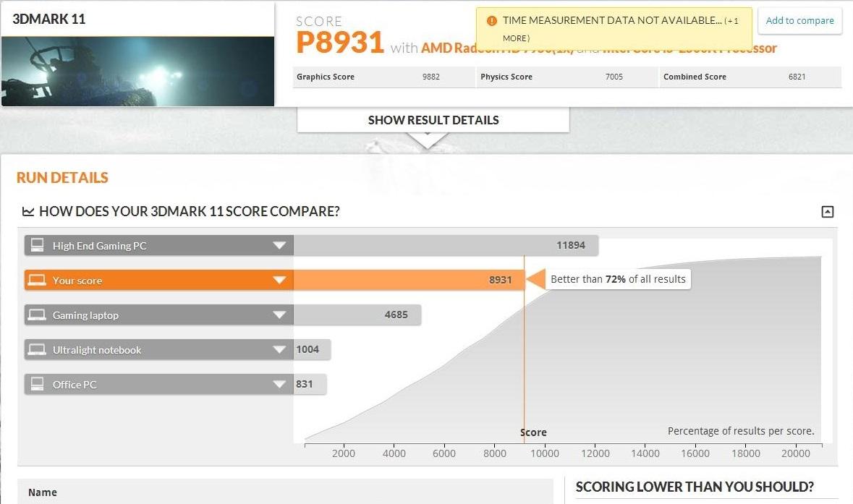The width and height of the screenshot is (853, 504).
Task: Click 'Percentage of results per score.' caption
Action: pyautogui.click(x=741, y=431)
